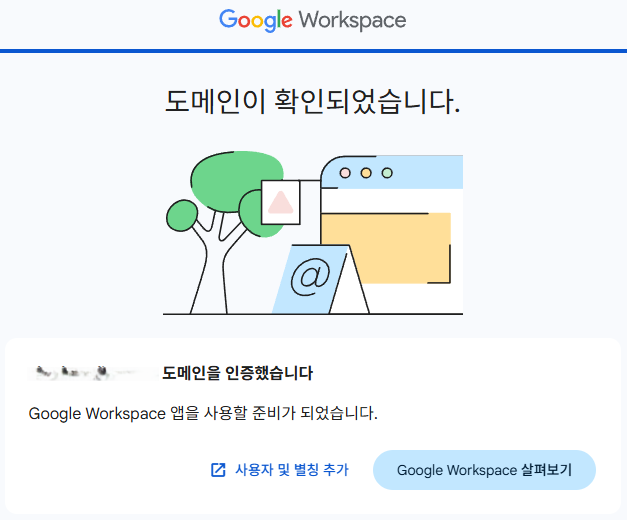Click the 도메인이 확인되었습니다. heading
This screenshot has height=520, width=627.
tap(313, 102)
